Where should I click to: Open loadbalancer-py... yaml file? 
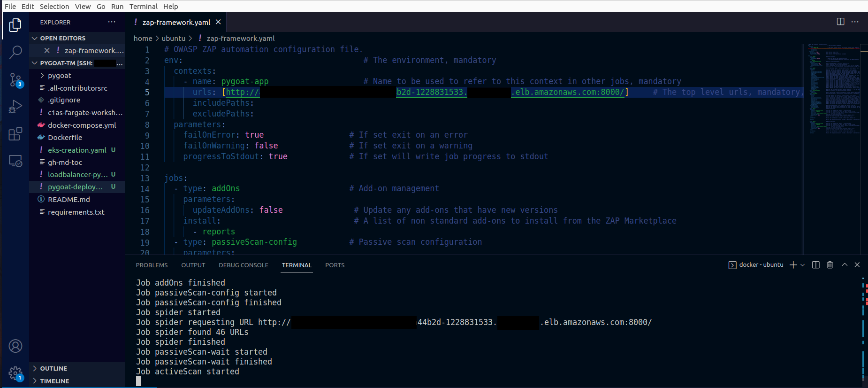pyautogui.click(x=77, y=175)
